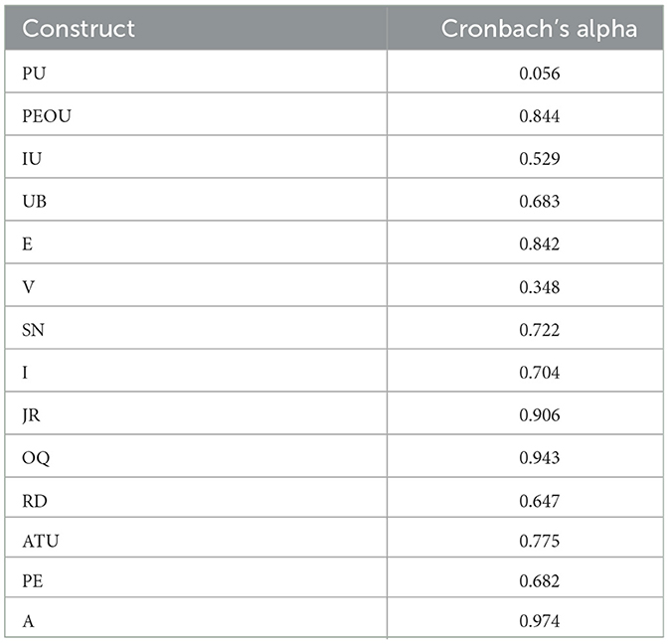Click the Cronbach's alpha column header
The image size is (669, 644).
click(539, 29)
